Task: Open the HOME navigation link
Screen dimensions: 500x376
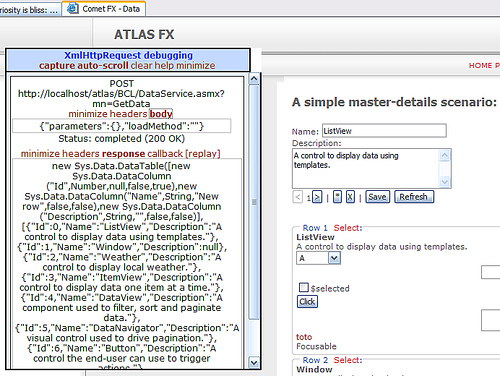Action: 480,65
